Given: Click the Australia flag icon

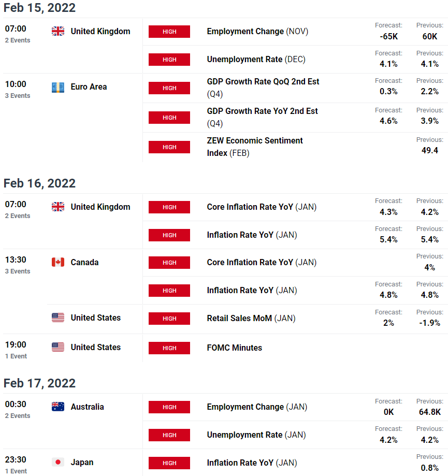Looking at the screenshot, I should click(x=57, y=407).
